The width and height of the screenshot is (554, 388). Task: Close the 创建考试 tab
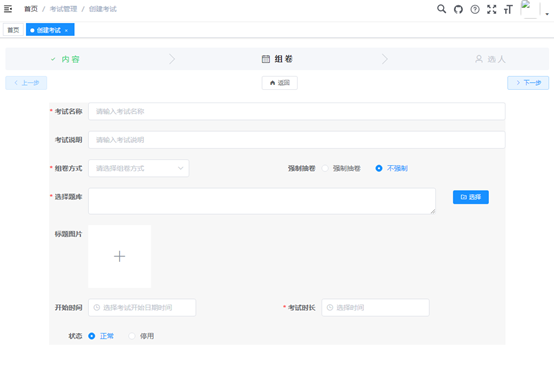66,30
